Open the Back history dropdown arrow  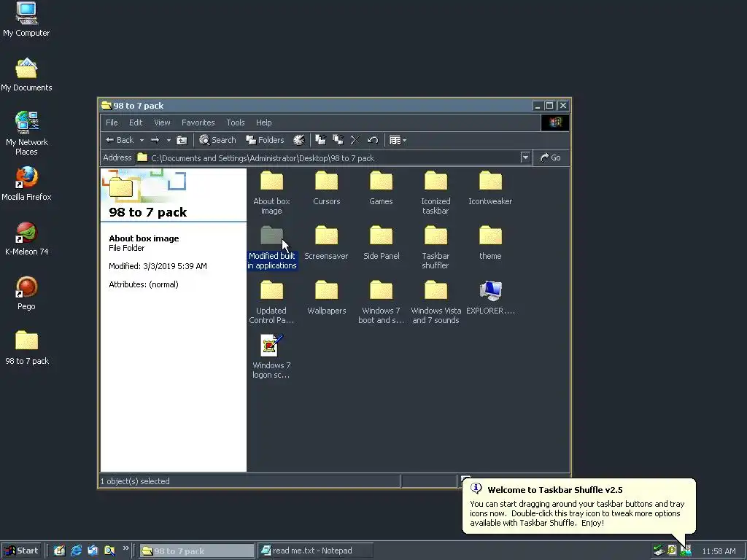pos(142,140)
